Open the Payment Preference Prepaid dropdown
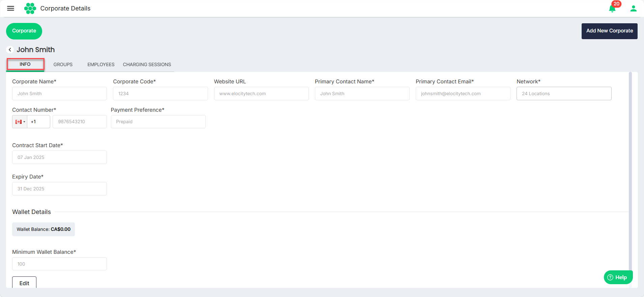The width and height of the screenshot is (644, 297). [x=158, y=122]
